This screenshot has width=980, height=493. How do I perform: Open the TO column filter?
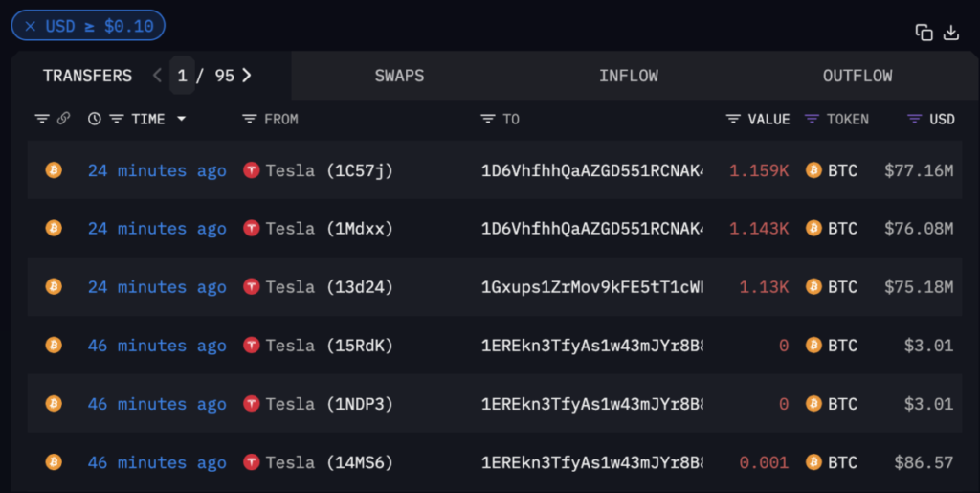[x=488, y=119]
